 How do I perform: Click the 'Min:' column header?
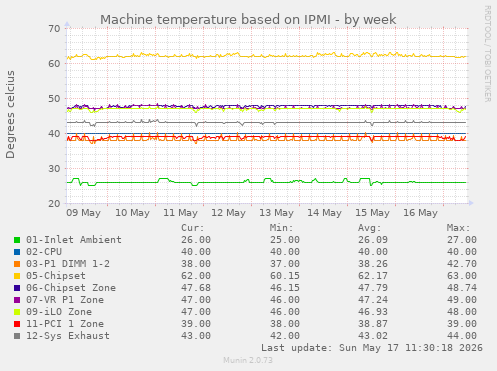click(x=281, y=228)
